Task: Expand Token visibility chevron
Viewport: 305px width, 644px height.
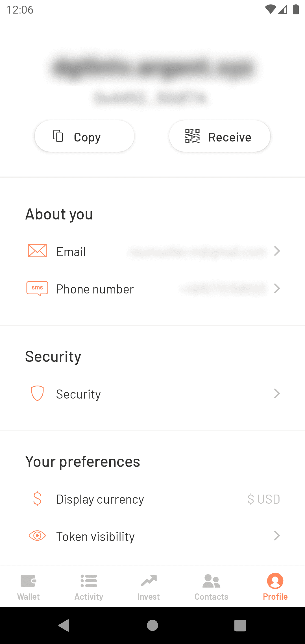Action: (x=277, y=536)
